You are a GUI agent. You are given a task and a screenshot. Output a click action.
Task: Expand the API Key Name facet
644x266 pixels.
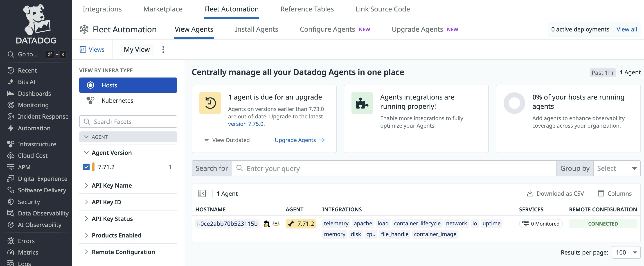112,185
